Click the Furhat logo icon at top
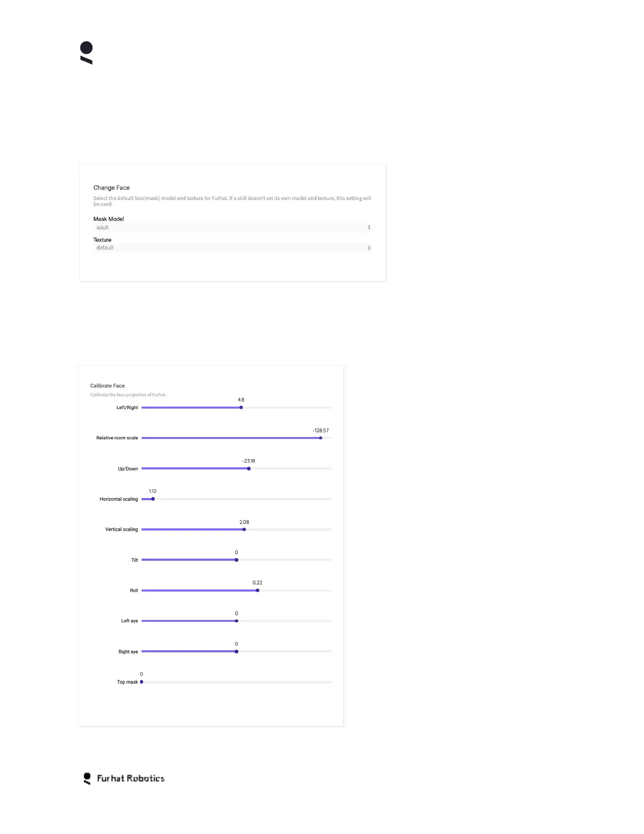 (86, 53)
